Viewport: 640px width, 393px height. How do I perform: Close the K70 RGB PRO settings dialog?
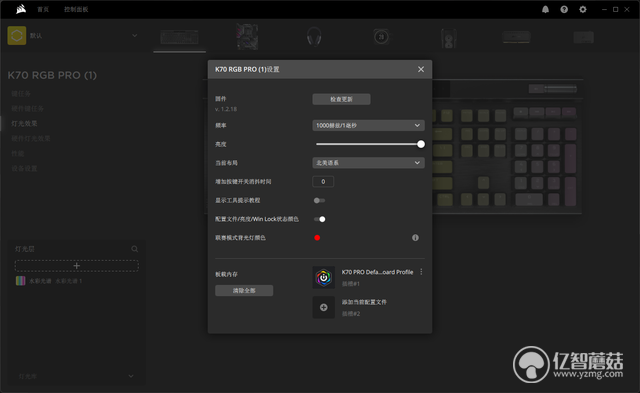coord(421,69)
